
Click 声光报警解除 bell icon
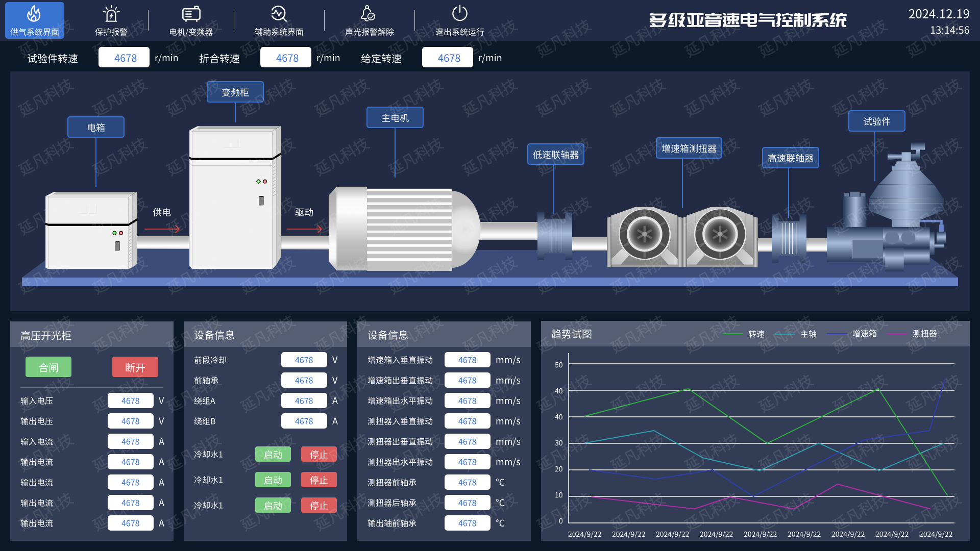tap(369, 14)
